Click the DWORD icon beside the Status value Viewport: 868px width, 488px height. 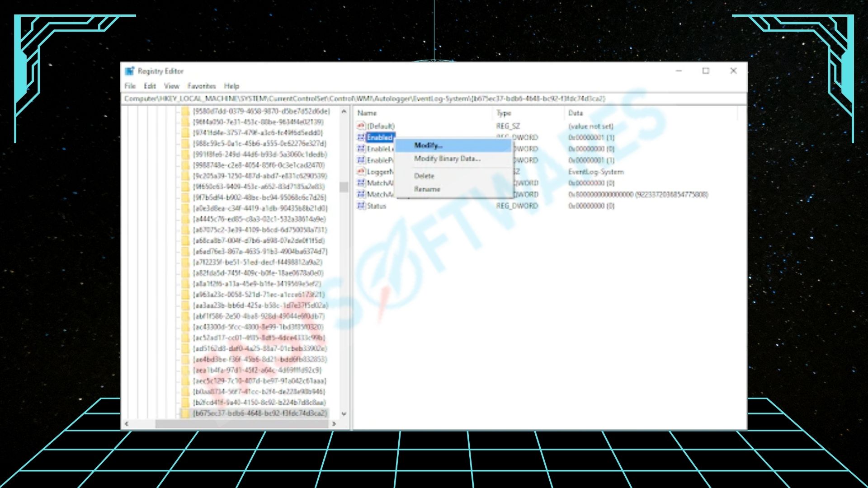pyautogui.click(x=361, y=206)
